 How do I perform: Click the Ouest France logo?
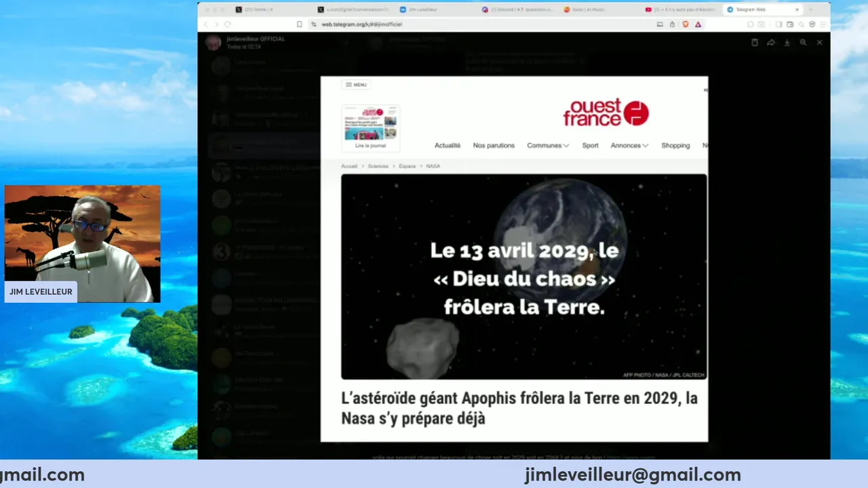[606, 113]
